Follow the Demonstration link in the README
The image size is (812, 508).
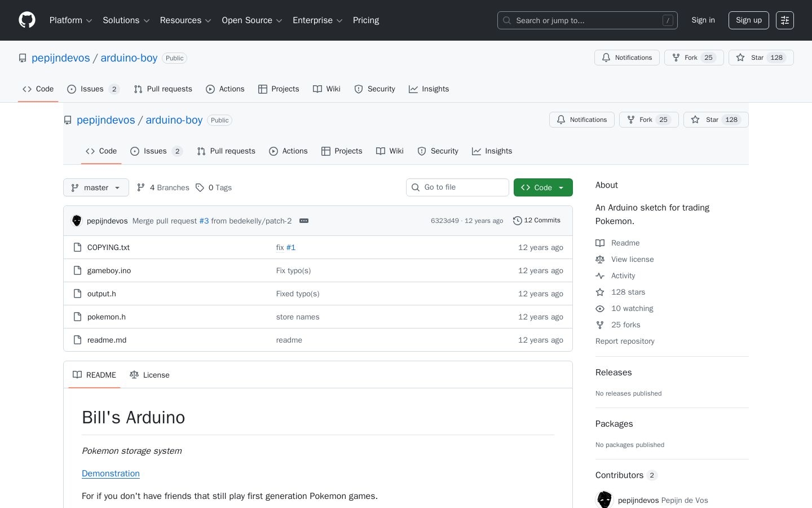click(111, 474)
